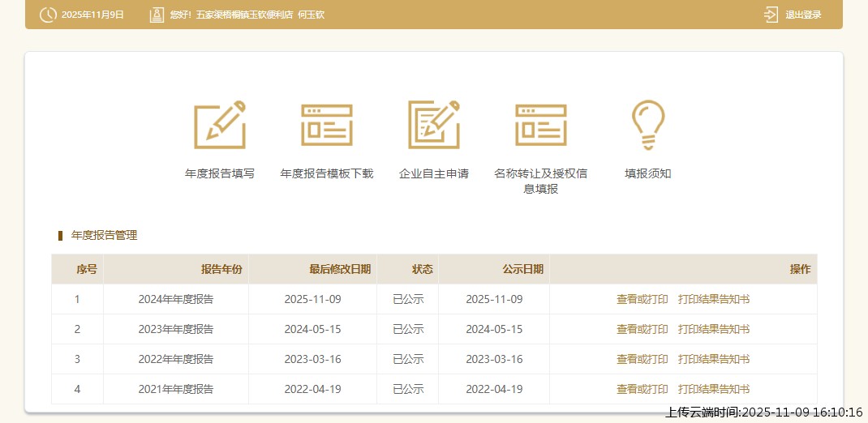Print 结果告知书 for the 2023 report
868x423 pixels.
tap(714, 329)
